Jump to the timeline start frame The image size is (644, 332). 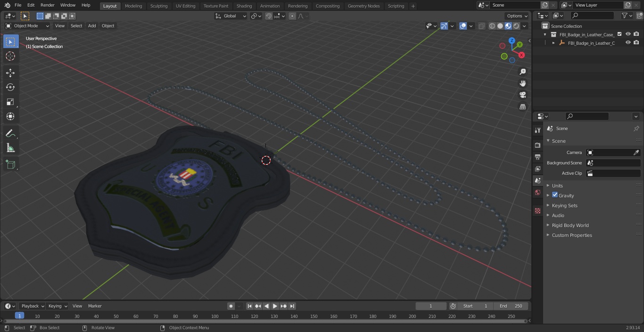pyautogui.click(x=249, y=306)
